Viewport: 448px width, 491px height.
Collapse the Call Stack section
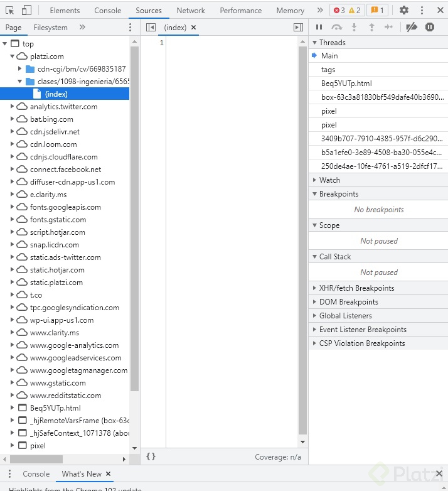pos(378,256)
